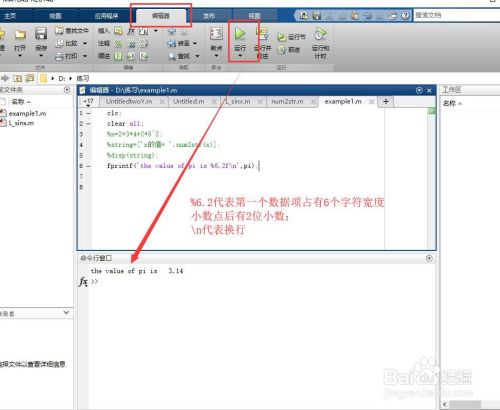Click the Save (保存) disk icon

[x=41, y=34]
